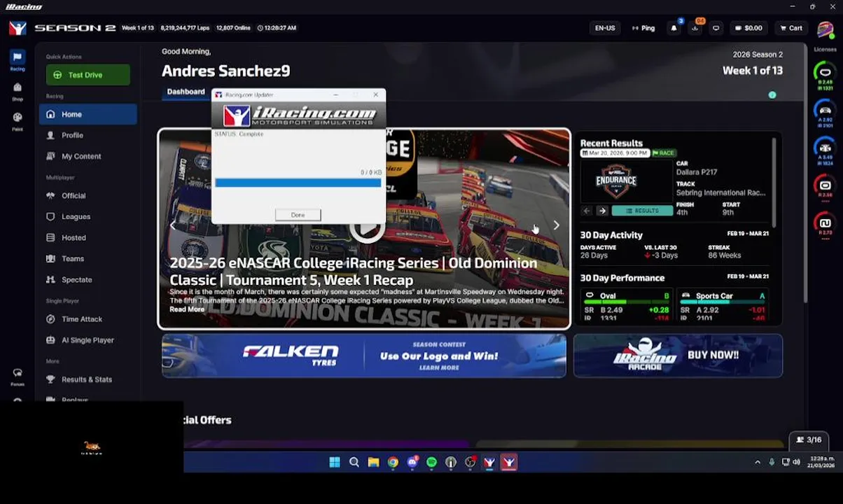
Task: View RESULTS for Sebring endurance race
Action: coord(642,211)
